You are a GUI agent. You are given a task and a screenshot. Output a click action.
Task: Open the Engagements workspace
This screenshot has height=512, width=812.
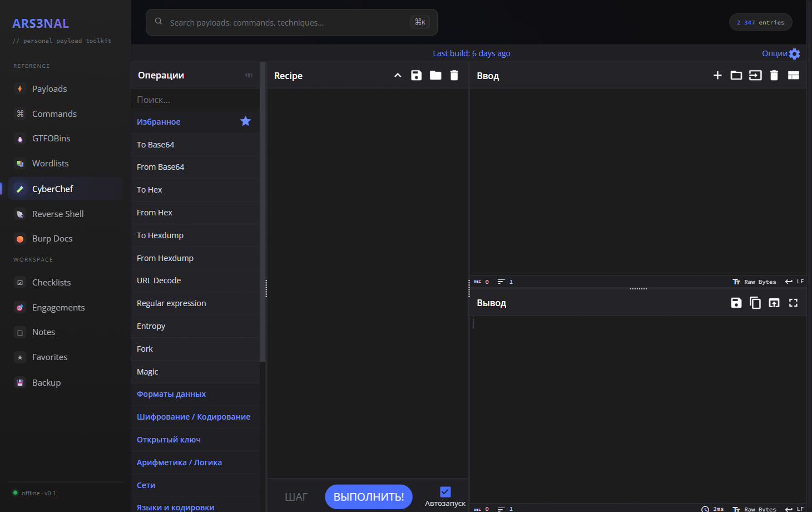coord(66,307)
